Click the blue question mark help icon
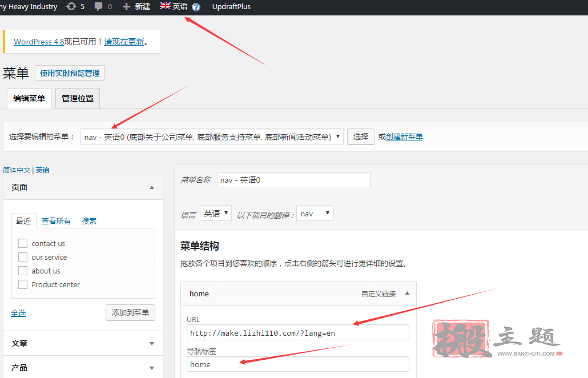This screenshot has height=378, width=588. point(196,7)
